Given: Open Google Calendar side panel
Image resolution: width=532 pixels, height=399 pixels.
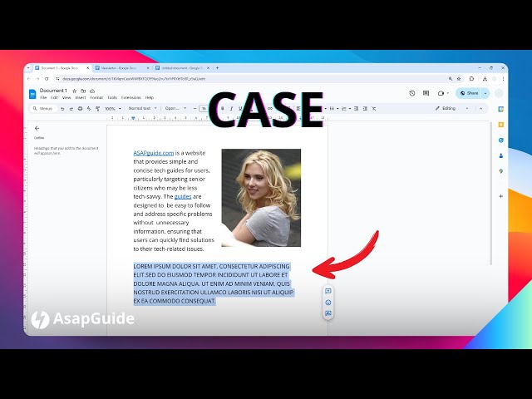Looking at the screenshot, I should coord(500,109).
